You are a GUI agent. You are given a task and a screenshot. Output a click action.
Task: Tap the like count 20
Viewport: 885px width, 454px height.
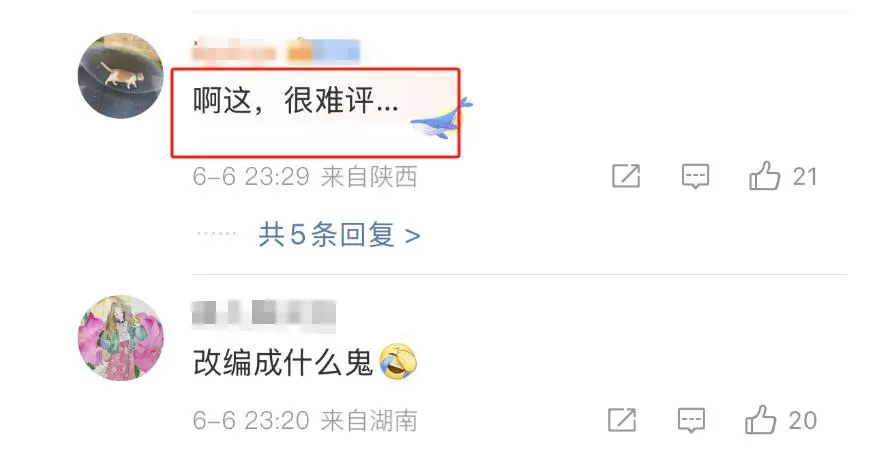(x=803, y=421)
